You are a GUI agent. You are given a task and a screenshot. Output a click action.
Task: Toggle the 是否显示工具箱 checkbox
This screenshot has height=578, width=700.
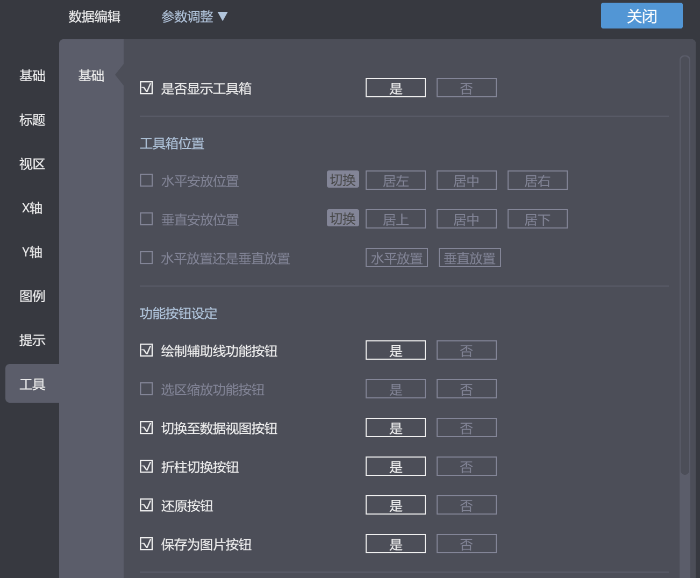pos(146,87)
